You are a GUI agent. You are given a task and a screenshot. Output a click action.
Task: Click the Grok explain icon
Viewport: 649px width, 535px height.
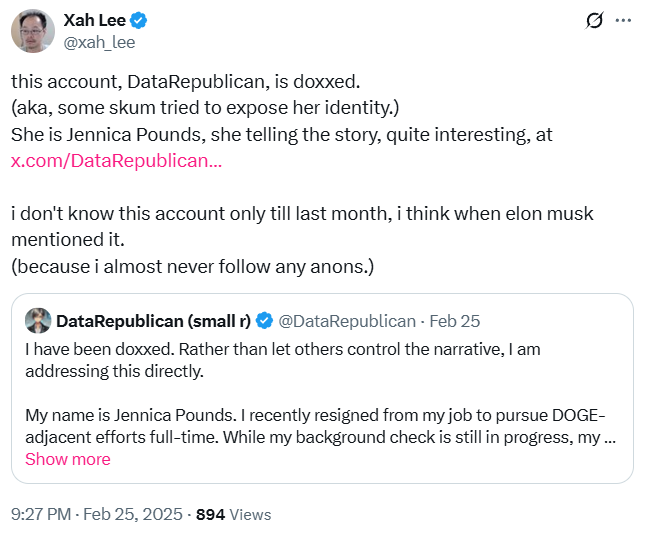click(x=594, y=21)
